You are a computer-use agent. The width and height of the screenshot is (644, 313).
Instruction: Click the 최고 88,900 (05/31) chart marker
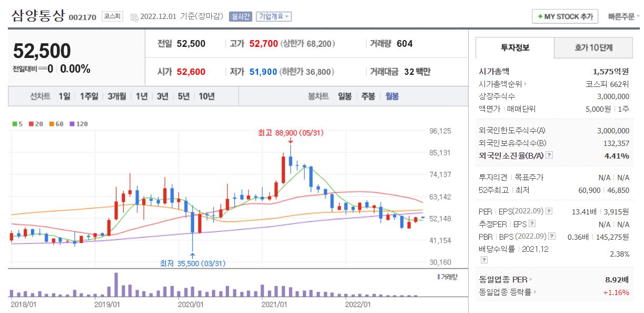click(x=291, y=133)
